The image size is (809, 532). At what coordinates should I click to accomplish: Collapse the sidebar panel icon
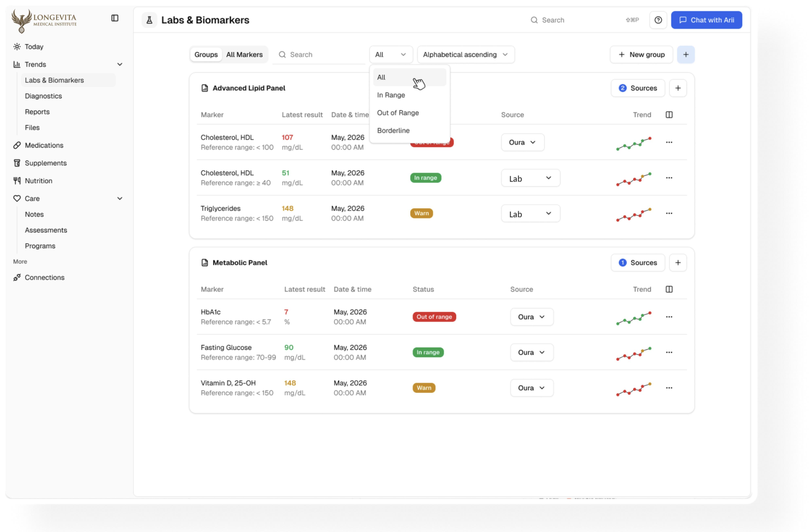[x=115, y=18]
